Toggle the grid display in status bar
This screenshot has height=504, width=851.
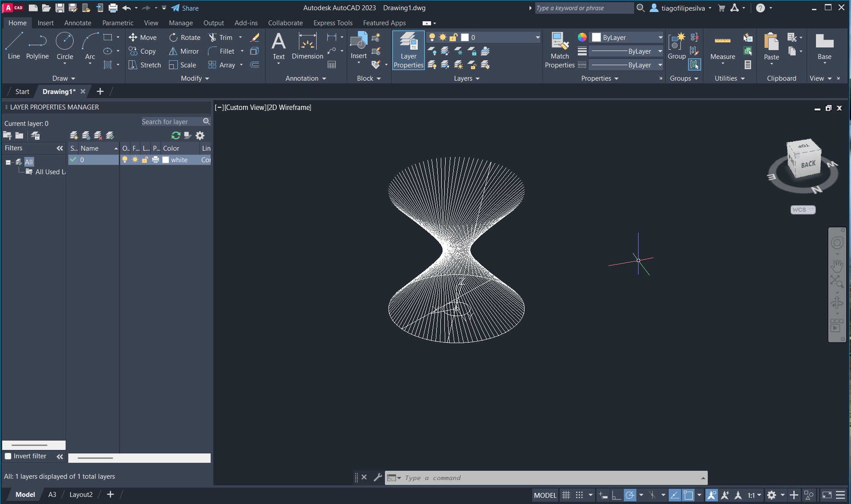tap(566, 495)
